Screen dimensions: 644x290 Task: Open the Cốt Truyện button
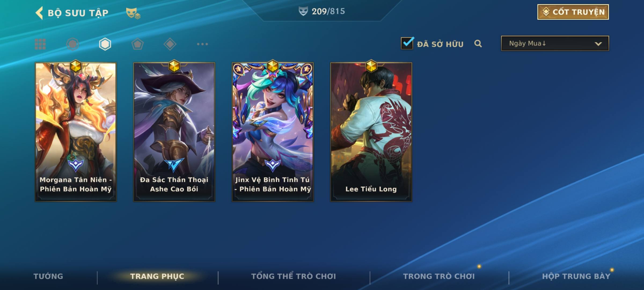[573, 12]
